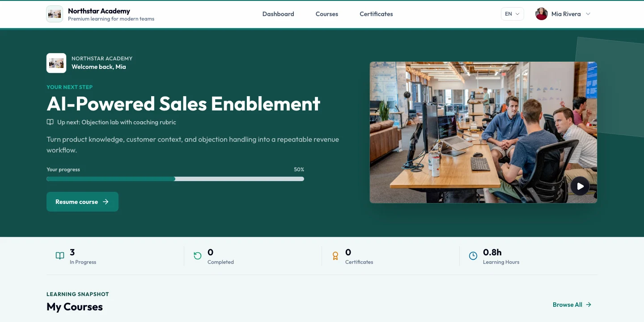Click the refresh icon beside Completed

coord(198,256)
